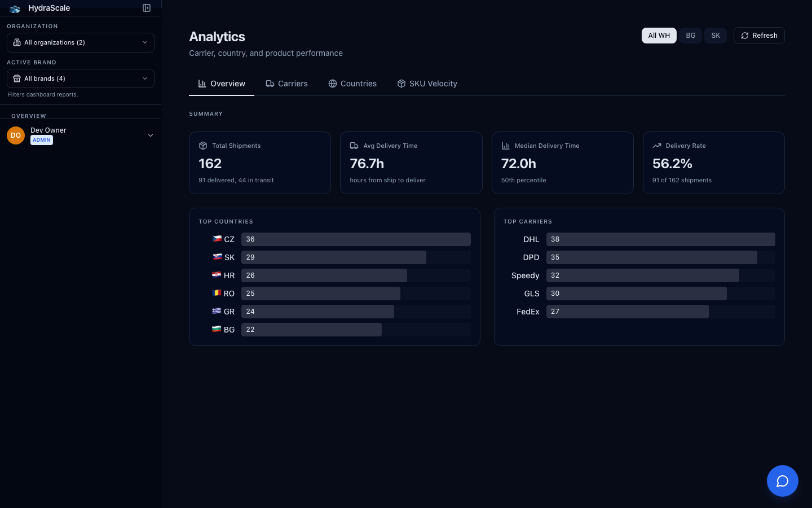Click the BG country bar showing 22
Viewport: 812px width, 508px height.
pyautogui.click(x=311, y=330)
